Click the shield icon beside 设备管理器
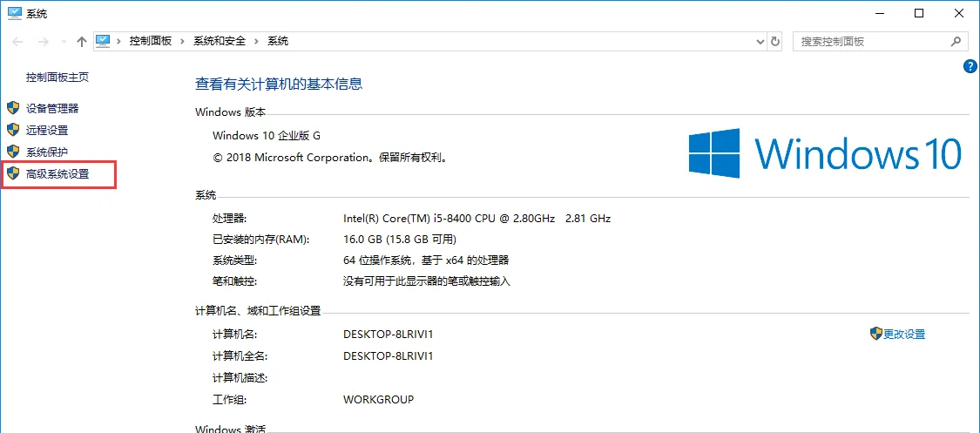 point(12,108)
